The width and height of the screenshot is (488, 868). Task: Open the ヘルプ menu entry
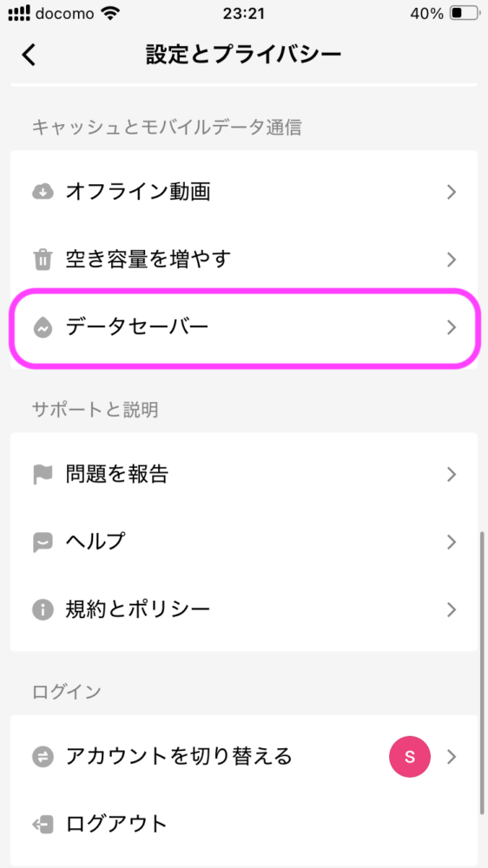(x=244, y=542)
